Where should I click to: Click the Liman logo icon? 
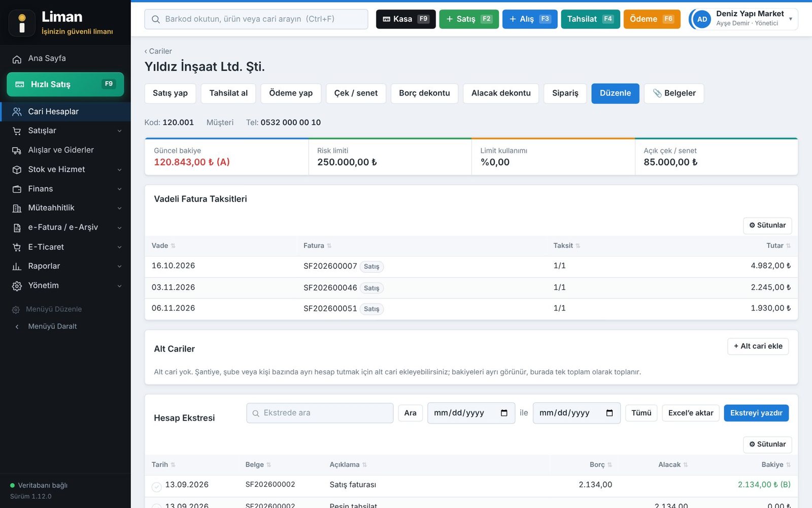click(22, 23)
